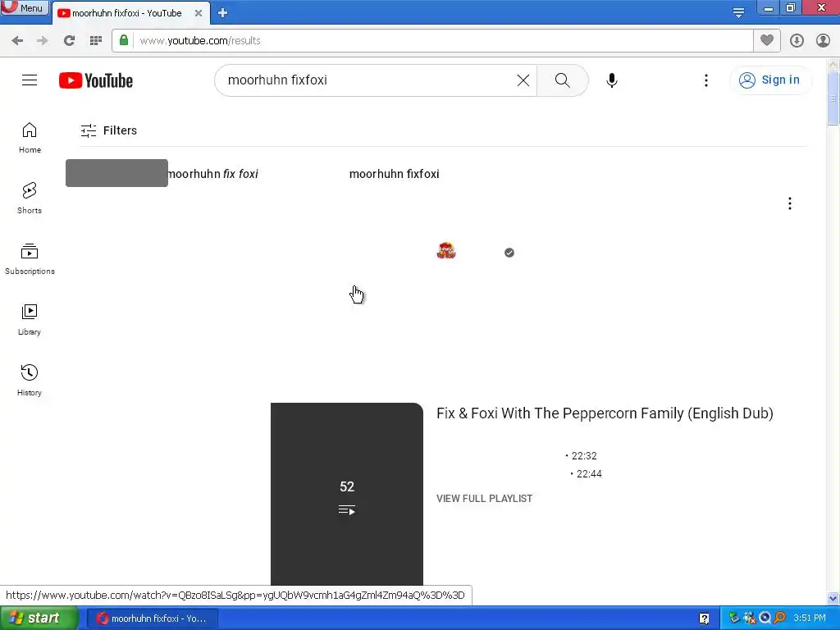Open the first result's three-dot options
This screenshot has height=630, width=840.
pos(790,203)
